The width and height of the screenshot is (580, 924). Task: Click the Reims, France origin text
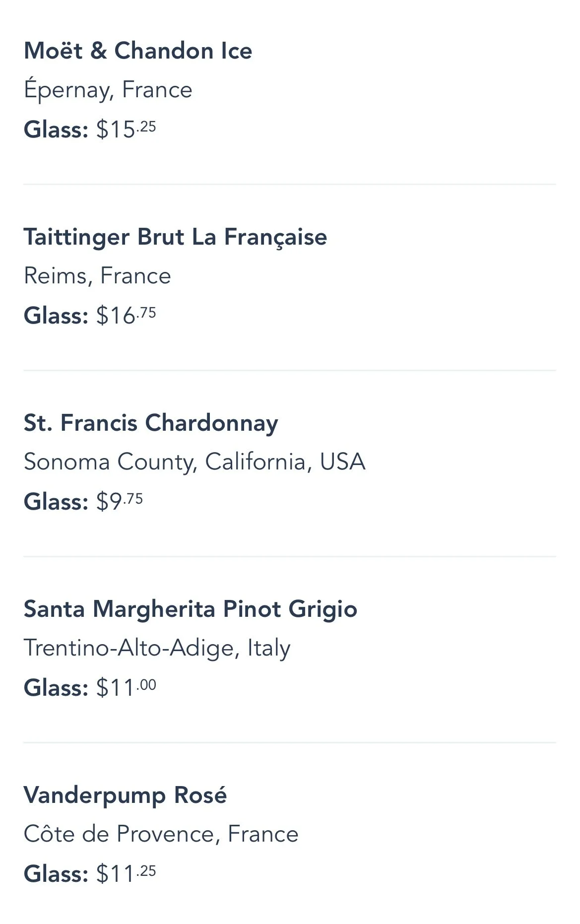(x=97, y=276)
